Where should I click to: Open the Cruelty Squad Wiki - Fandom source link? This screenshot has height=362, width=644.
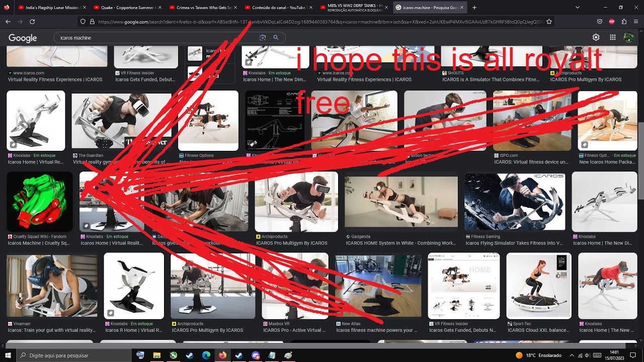point(40,236)
